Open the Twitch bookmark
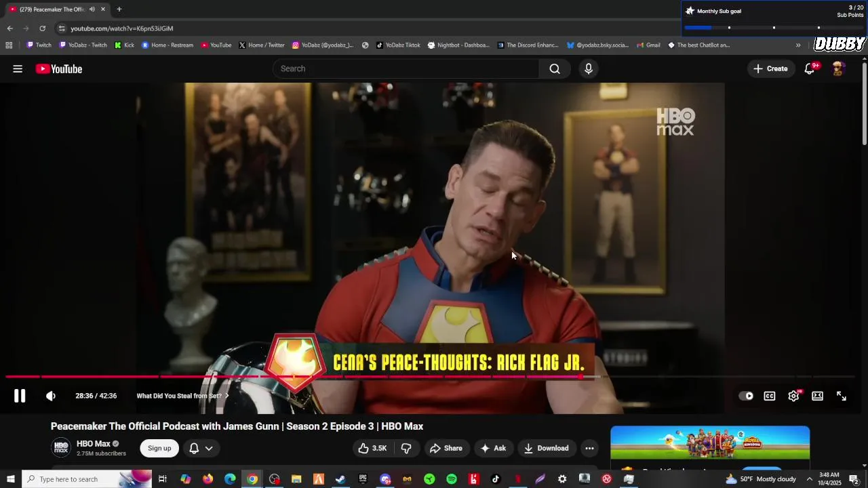This screenshot has height=488, width=868. click(x=39, y=45)
